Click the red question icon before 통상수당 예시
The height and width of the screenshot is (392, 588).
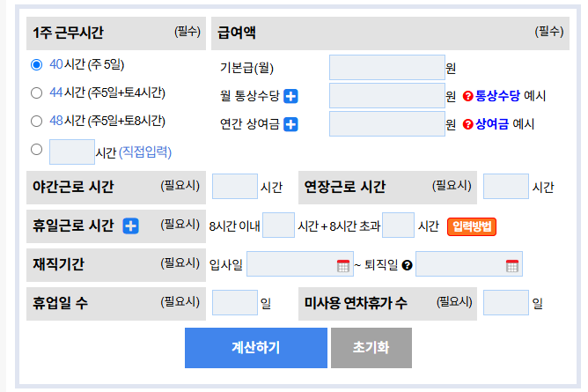467,96
